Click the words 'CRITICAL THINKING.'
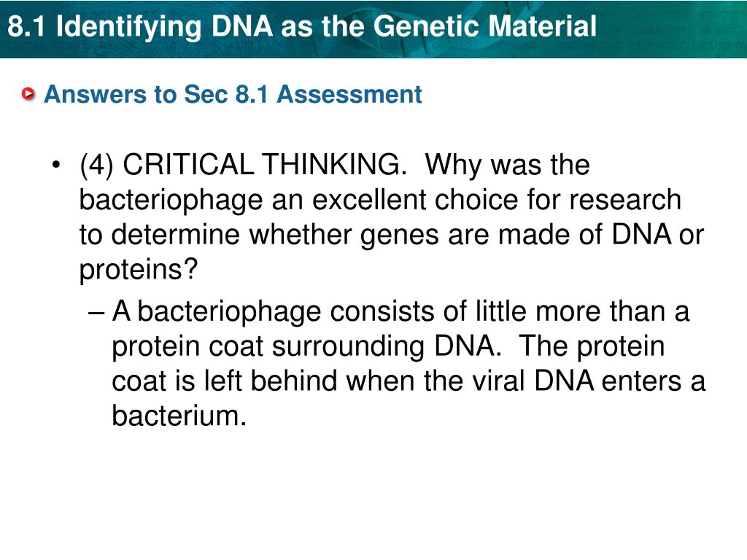 point(265,165)
